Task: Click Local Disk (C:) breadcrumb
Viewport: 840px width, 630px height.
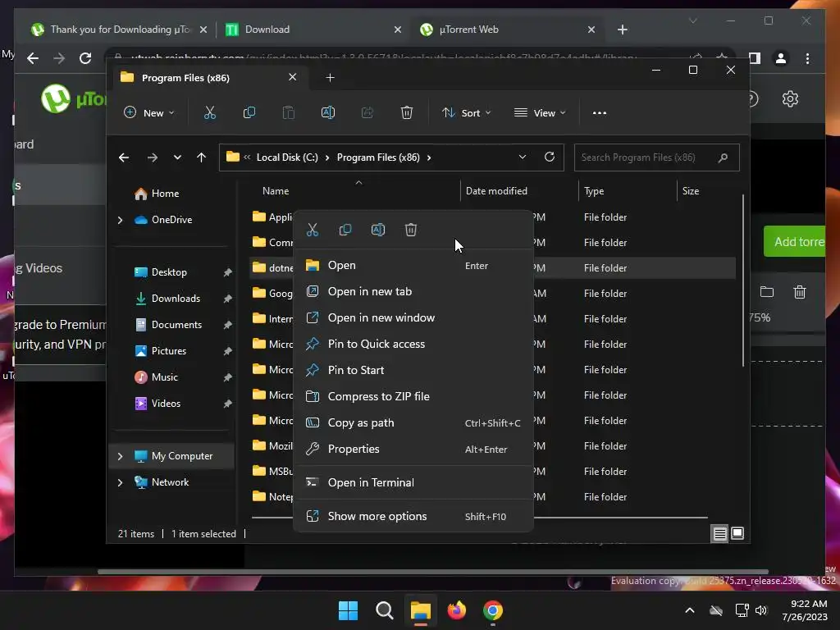Action: (x=287, y=157)
